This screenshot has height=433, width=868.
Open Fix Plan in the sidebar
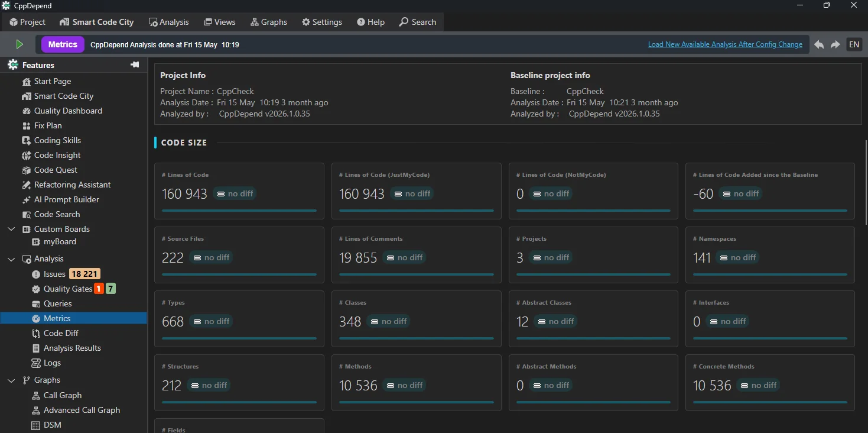[x=48, y=125]
